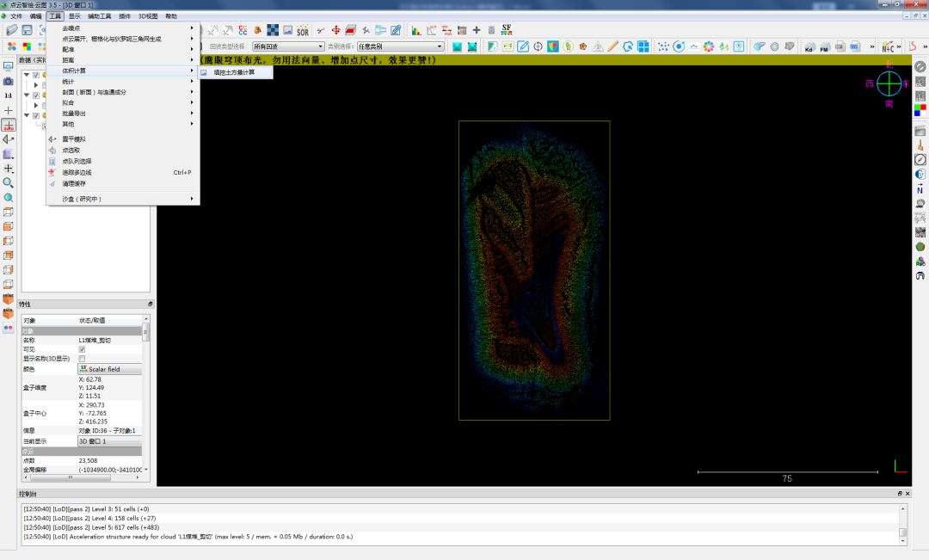The width and height of the screenshot is (929, 560).
Task: Click the compass icon in right sidebar
Action: point(920,160)
